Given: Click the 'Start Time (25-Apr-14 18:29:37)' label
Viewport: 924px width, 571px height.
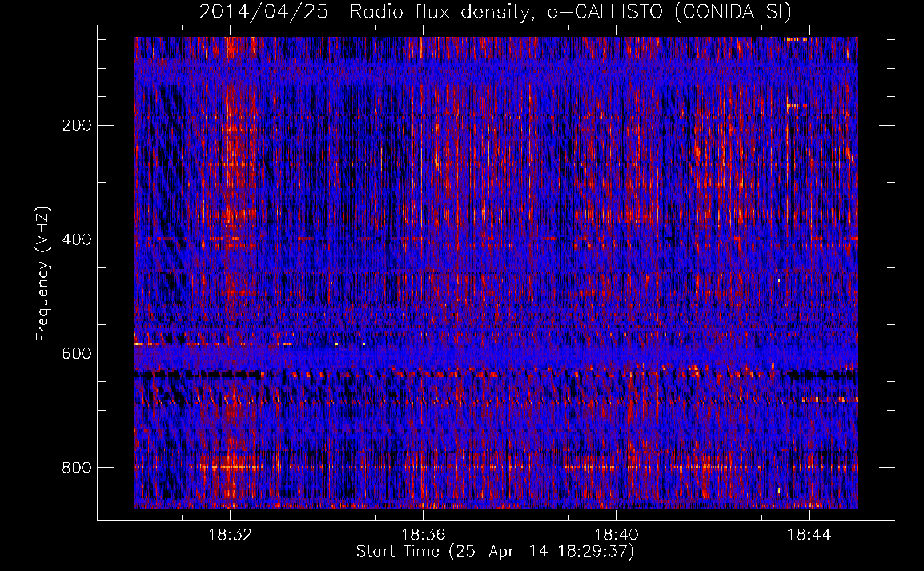Looking at the screenshot, I should tap(495, 552).
